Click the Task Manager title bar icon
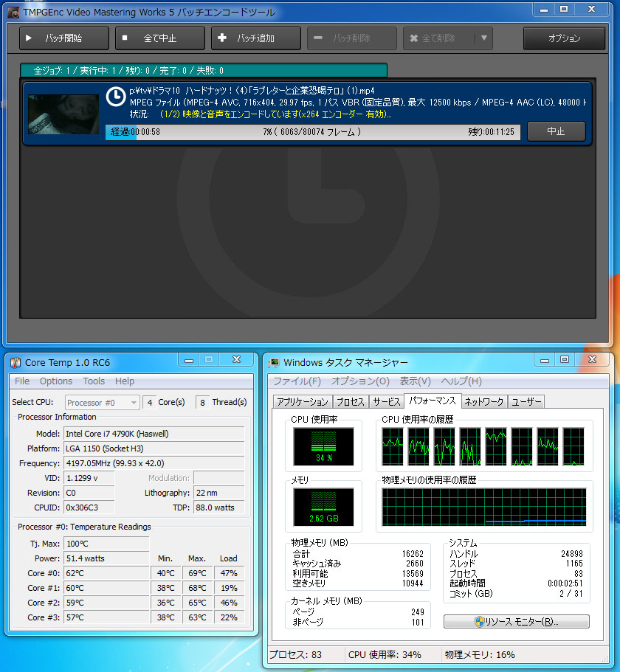 click(x=274, y=363)
